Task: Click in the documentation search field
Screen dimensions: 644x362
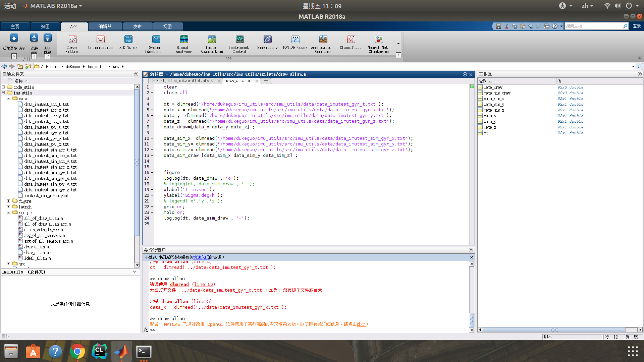Action: click(x=593, y=26)
